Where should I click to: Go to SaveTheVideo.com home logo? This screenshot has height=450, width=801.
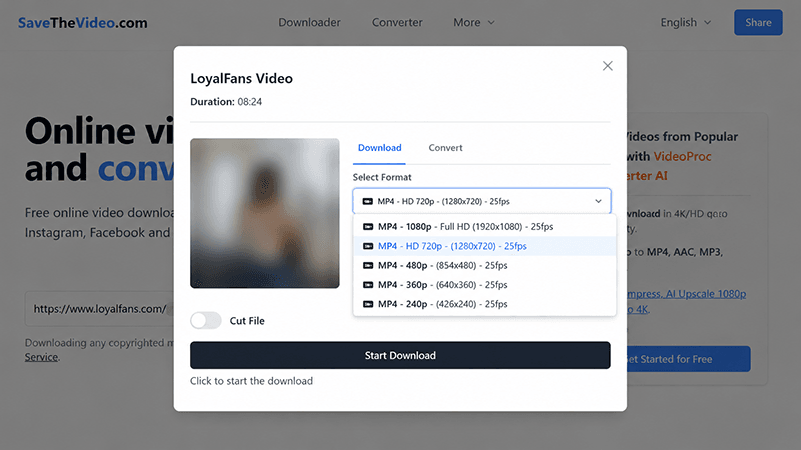click(x=83, y=22)
